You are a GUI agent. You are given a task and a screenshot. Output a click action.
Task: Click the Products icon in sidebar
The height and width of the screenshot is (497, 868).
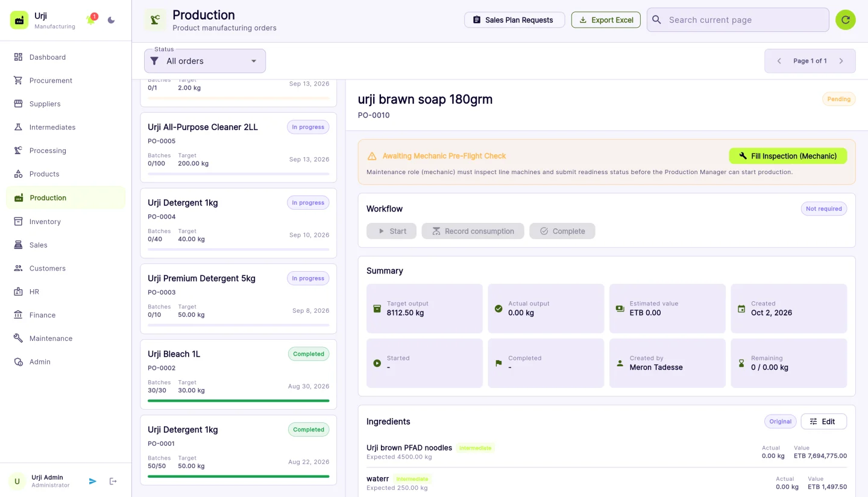coord(18,174)
